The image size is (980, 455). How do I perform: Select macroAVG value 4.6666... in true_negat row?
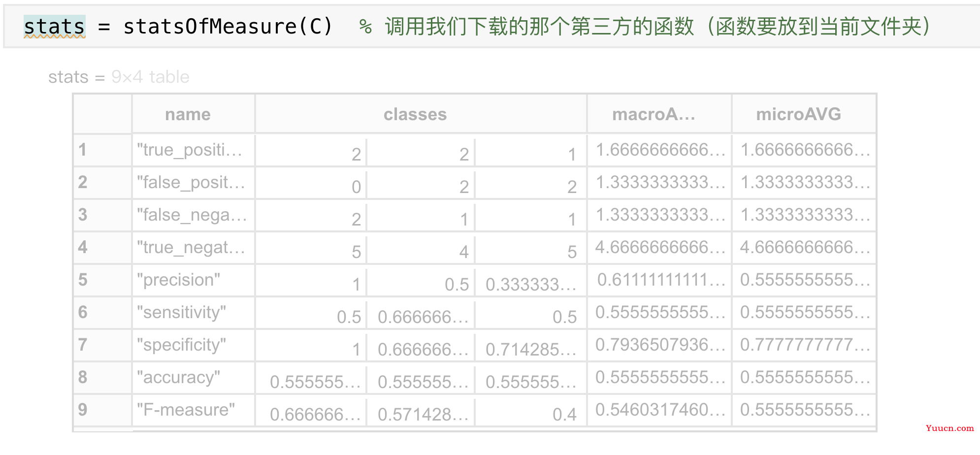coord(659,247)
